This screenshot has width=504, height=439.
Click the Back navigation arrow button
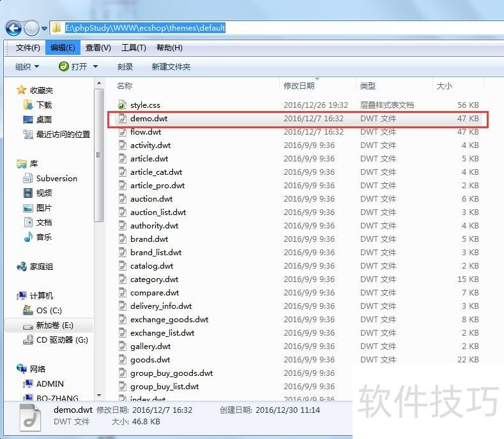point(13,28)
